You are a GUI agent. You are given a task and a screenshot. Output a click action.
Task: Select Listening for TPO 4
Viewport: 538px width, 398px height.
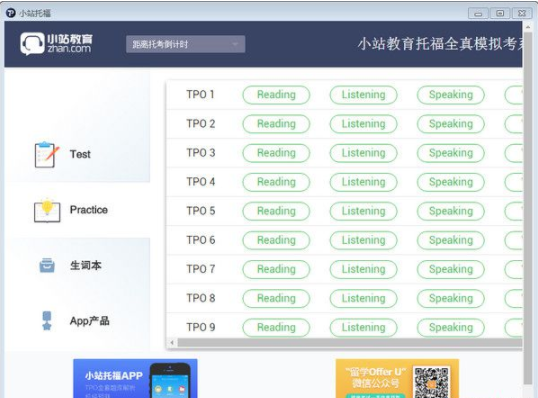(363, 182)
